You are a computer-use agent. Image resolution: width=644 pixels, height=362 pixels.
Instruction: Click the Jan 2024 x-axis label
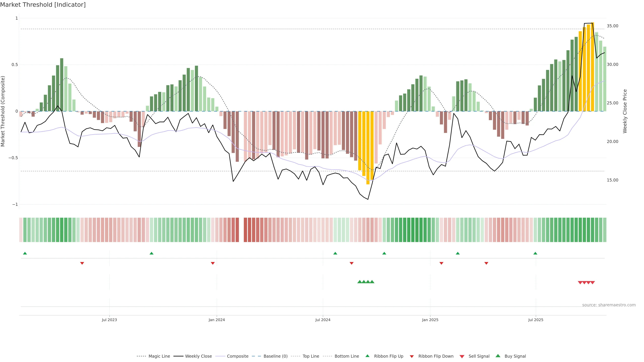point(217,320)
